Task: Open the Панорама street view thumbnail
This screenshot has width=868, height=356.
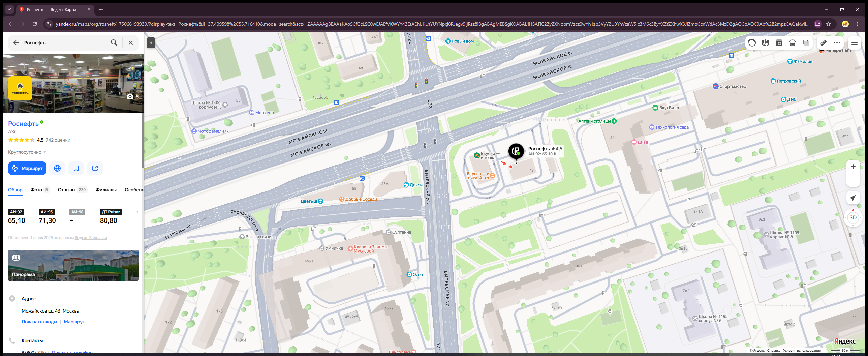Action: pos(73,265)
